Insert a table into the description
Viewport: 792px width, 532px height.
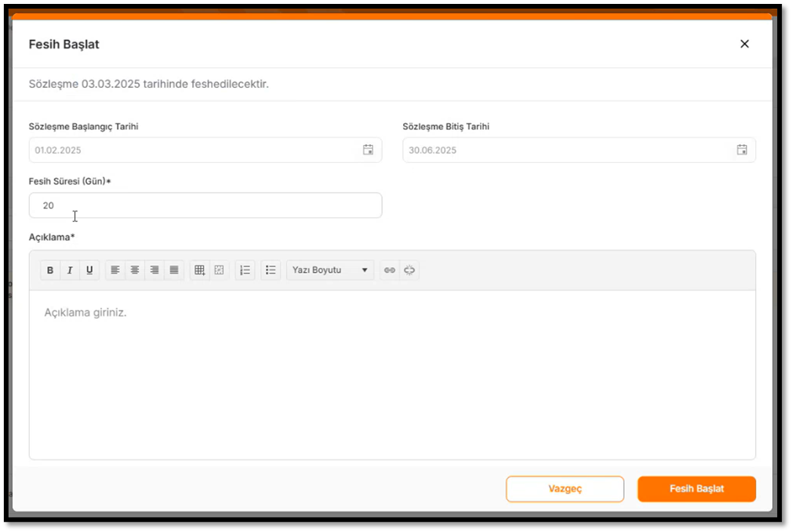(x=199, y=270)
